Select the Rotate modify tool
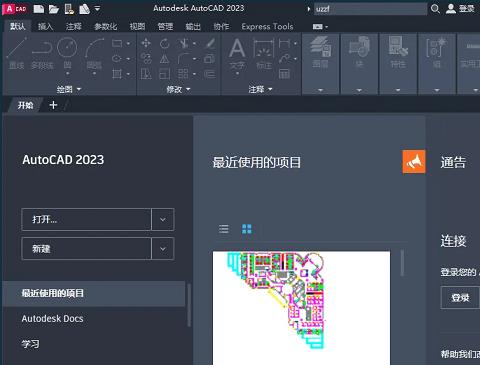480x365 pixels. (x=164, y=43)
